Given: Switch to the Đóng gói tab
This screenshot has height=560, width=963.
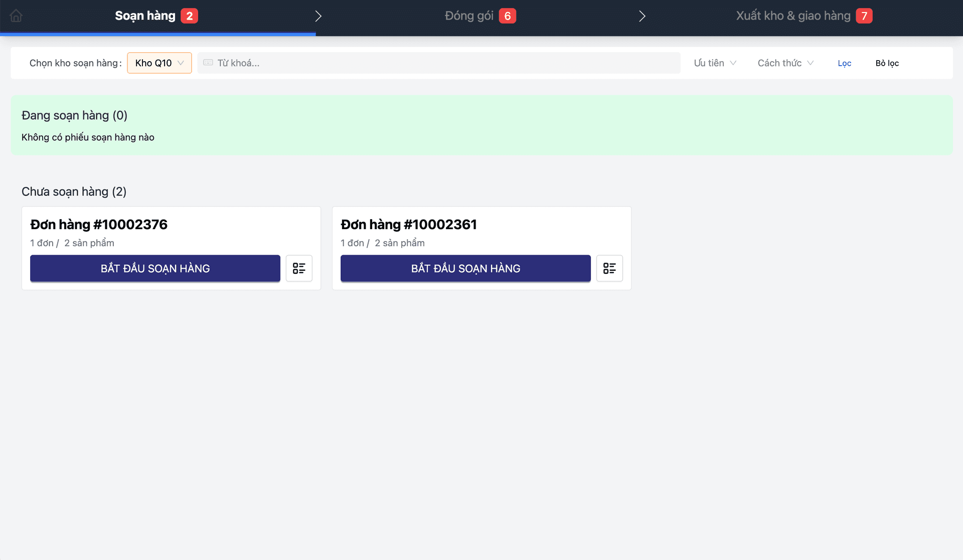Looking at the screenshot, I should point(469,16).
